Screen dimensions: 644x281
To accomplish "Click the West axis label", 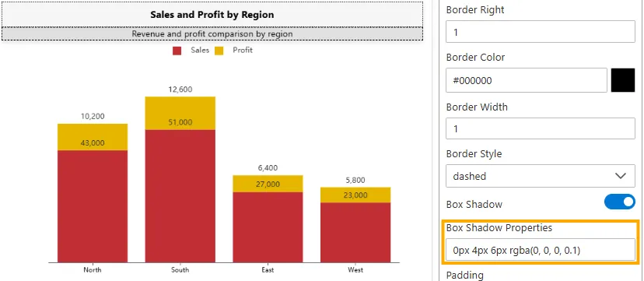I will tap(355, 270).
